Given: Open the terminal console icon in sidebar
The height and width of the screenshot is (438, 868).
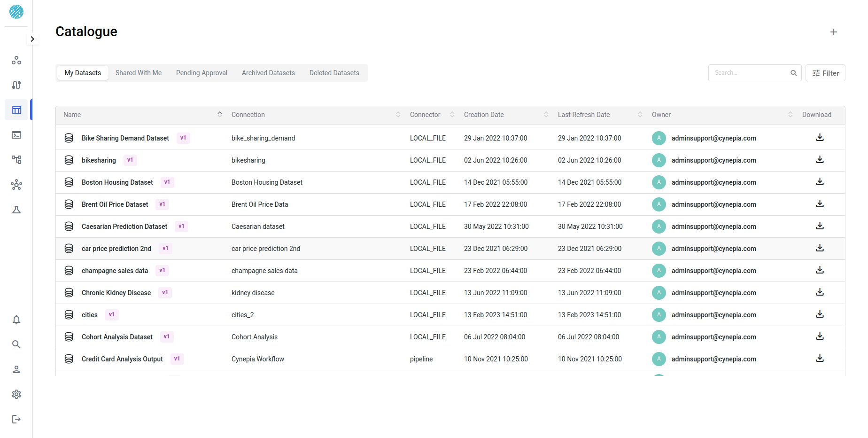Looking at the screenshot, I should [16, 135].
